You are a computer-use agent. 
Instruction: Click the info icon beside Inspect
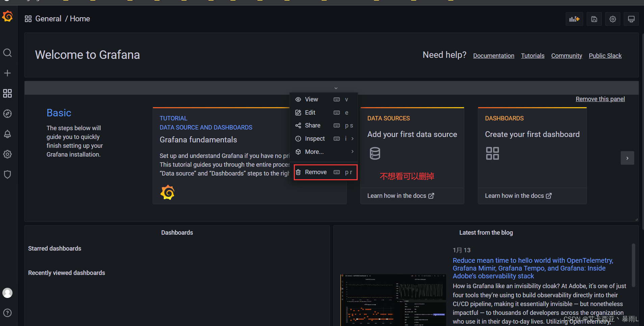(x=298, y=139)
